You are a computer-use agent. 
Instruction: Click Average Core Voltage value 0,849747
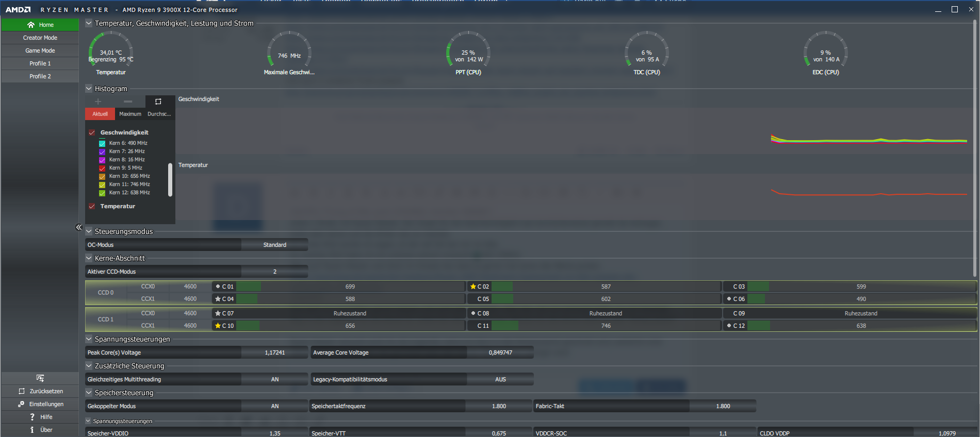coord(500,352)
